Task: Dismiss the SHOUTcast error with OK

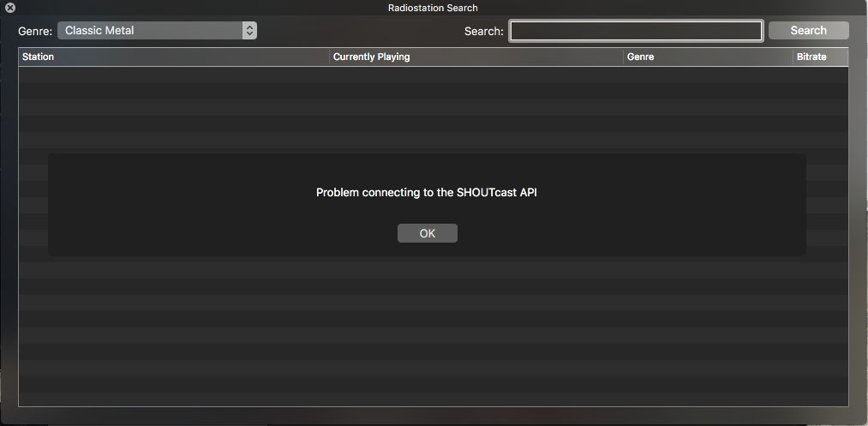Action: (x=428, y=233)
